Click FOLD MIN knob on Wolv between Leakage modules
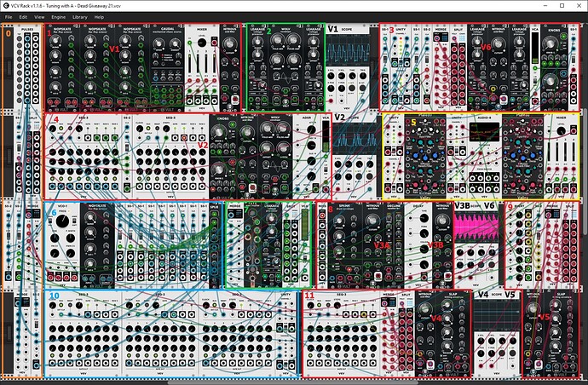Viewport: 588px width, 385px height. [278, 40]
